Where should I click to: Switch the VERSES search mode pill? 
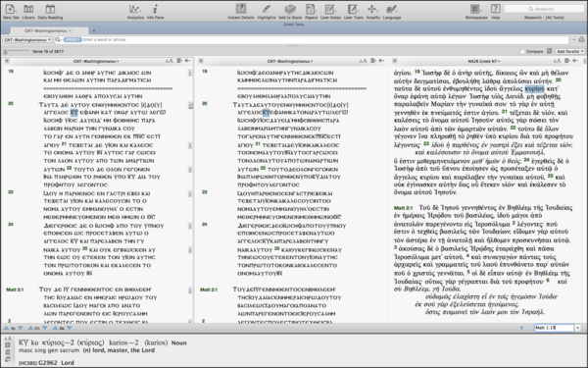[x=73, y=39]
